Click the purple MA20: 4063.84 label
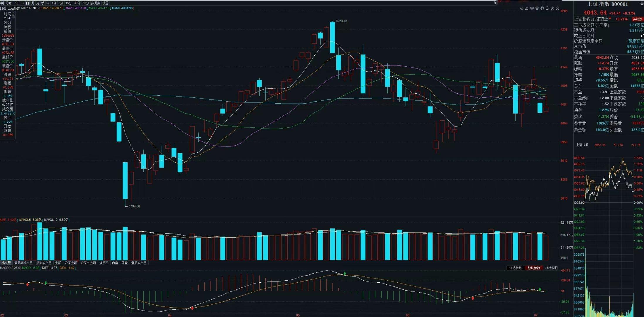 coord(76,8)
